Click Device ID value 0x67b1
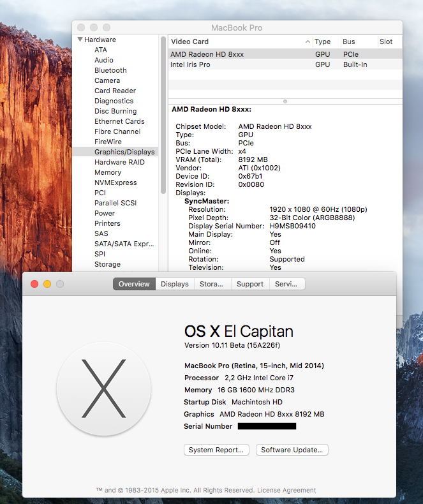This screenshot has height=504, width=423. [x=250, y=176]
